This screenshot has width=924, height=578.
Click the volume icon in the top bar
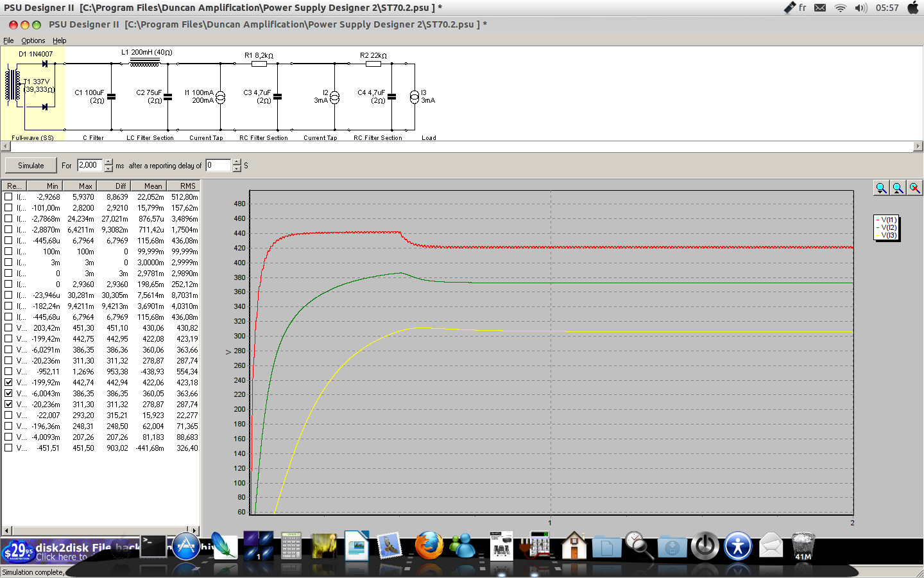[x=861, y=8]
